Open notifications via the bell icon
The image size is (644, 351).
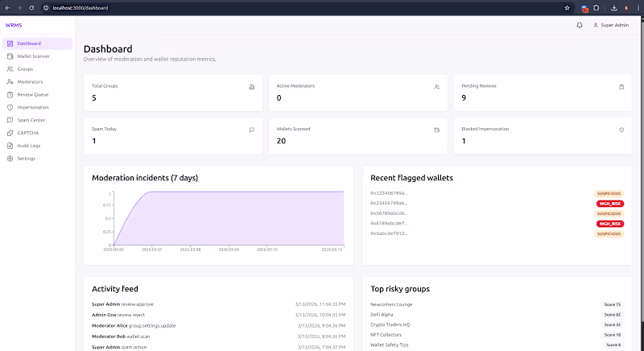click(580, 25)
